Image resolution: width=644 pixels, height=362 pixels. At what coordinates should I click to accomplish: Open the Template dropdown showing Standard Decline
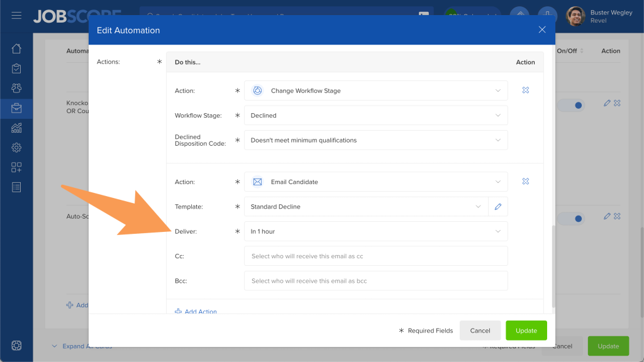tap(365, 207)
